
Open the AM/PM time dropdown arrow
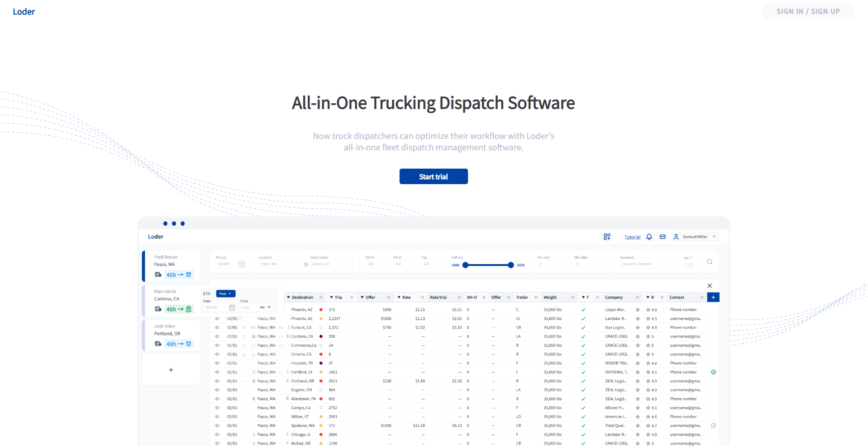pos(269,308)
